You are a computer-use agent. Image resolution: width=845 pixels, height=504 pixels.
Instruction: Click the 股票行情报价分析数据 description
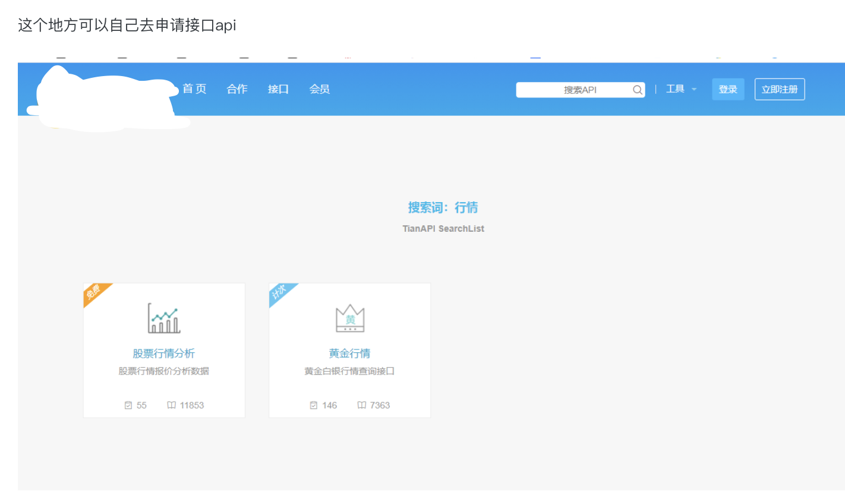tap(164, 371)
